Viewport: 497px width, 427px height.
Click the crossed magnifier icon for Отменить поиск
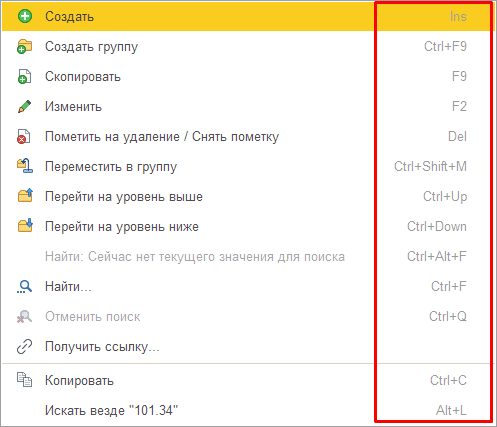[25, 316]
